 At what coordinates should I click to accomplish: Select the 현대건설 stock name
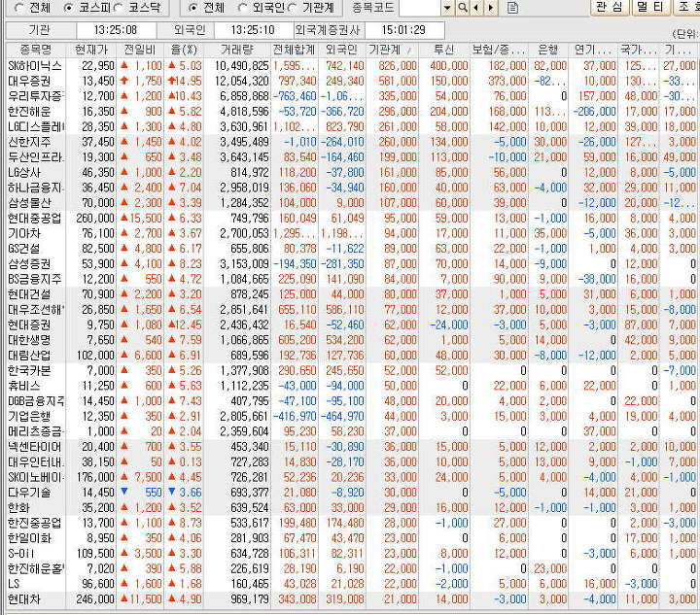pyautogui.click(x=29, y=294)
